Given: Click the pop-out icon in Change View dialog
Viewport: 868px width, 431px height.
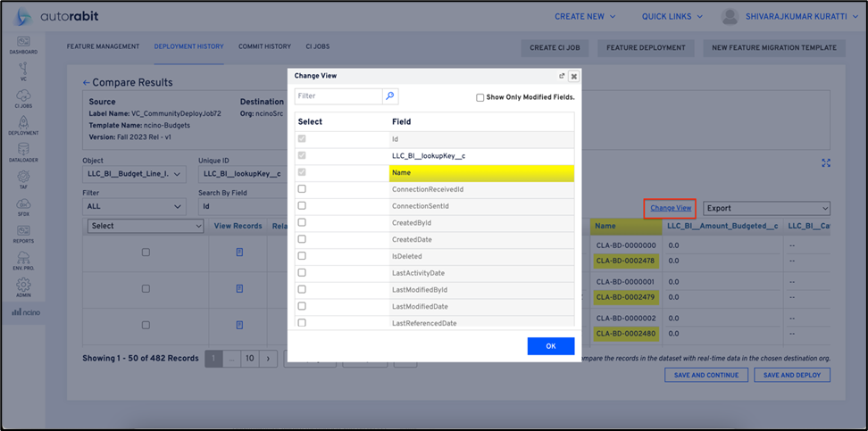Looking at the screenshot, I should 562,77.
